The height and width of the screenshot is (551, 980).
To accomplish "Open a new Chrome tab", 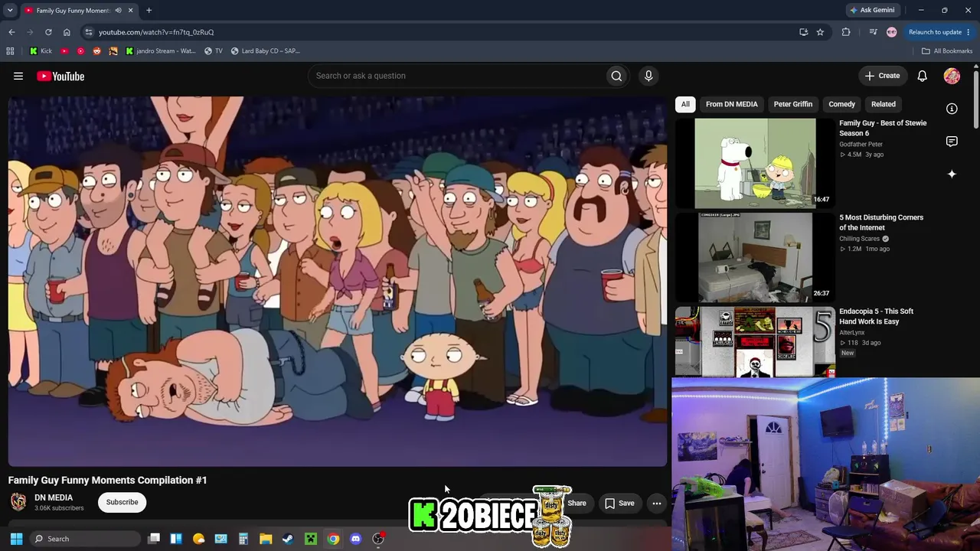I will pos(149,11).
